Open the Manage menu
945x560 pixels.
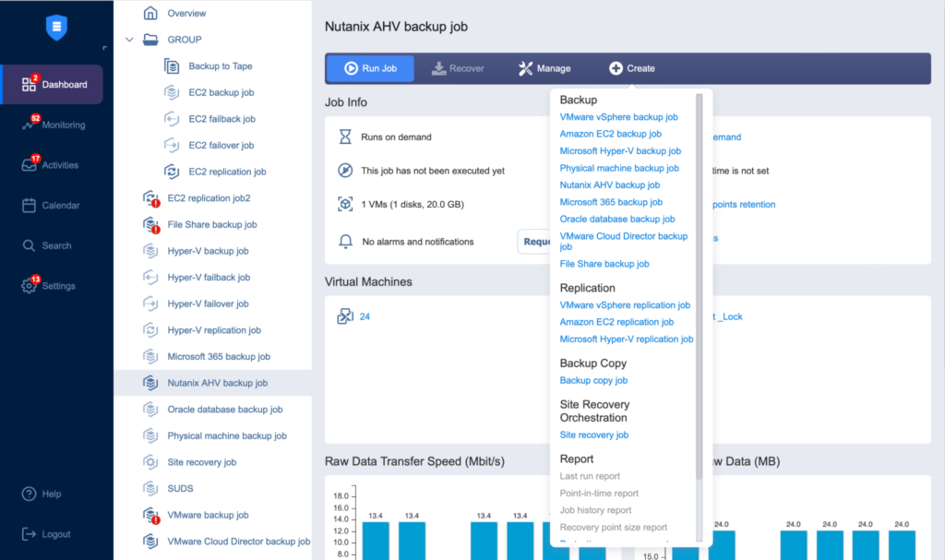click(x=544, y=68)
